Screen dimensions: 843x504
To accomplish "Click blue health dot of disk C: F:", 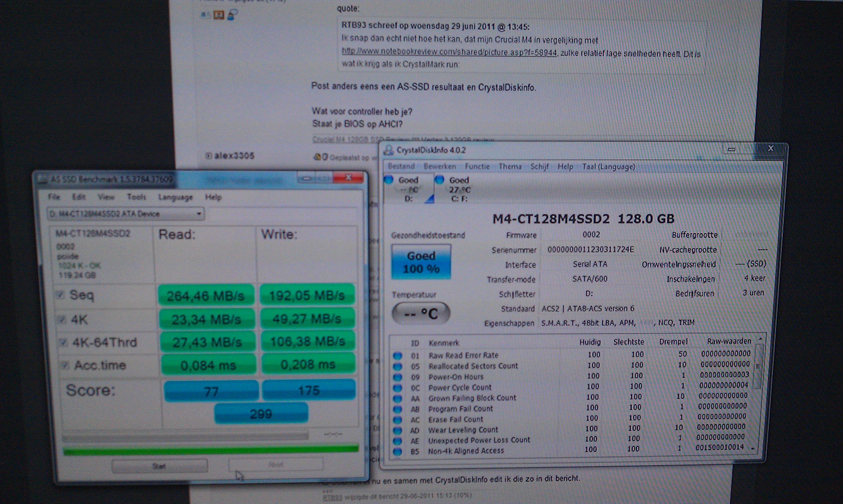I will click(440, 179).
